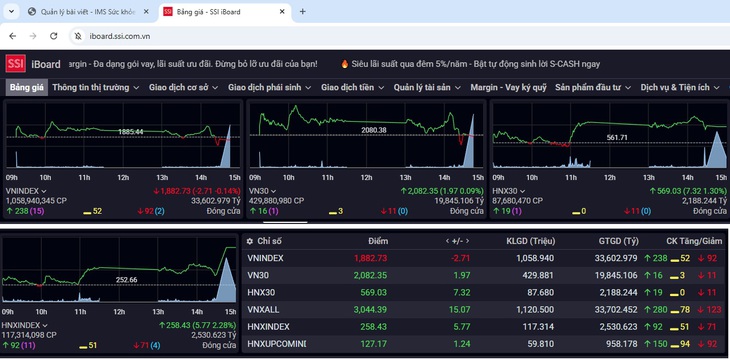Screen dimensions: 730x360
Task: Go back with browser back arrow
Action: pyautogui.click(x=13, y=36)
